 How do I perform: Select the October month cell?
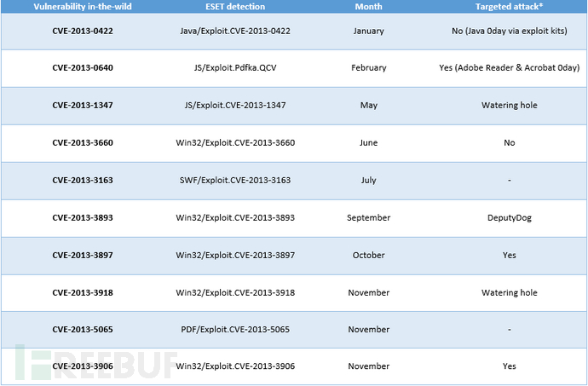(x=369, y=255)
